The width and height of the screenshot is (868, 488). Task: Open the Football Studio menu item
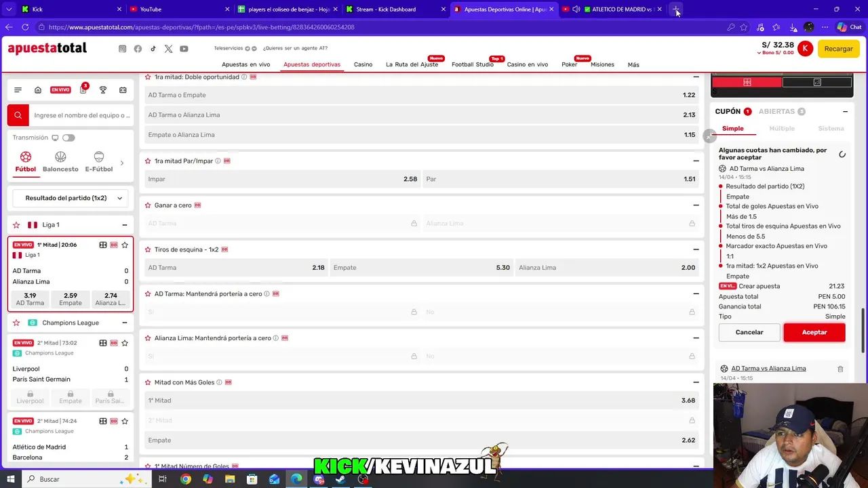tap(473, 64)
